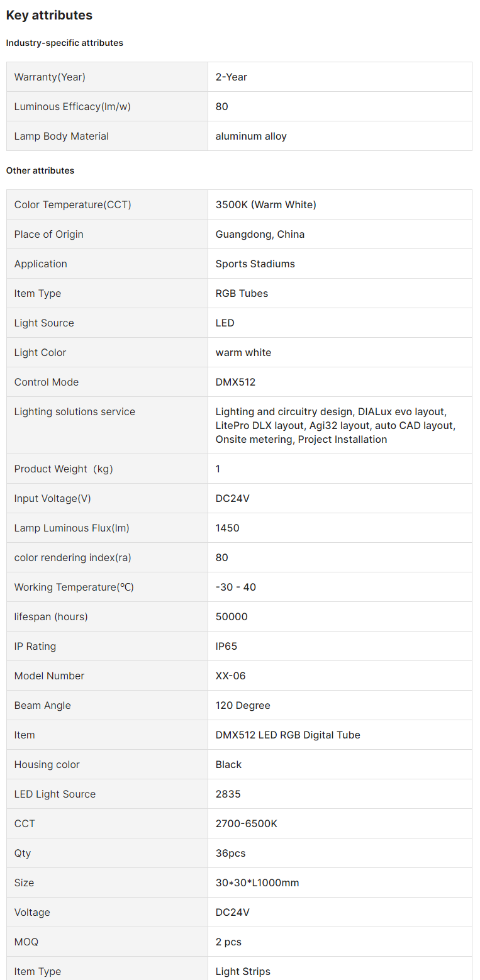This screenshot has width=480, height=980.
Task: Select the Other attributes subheading
Action: point(40,170)
